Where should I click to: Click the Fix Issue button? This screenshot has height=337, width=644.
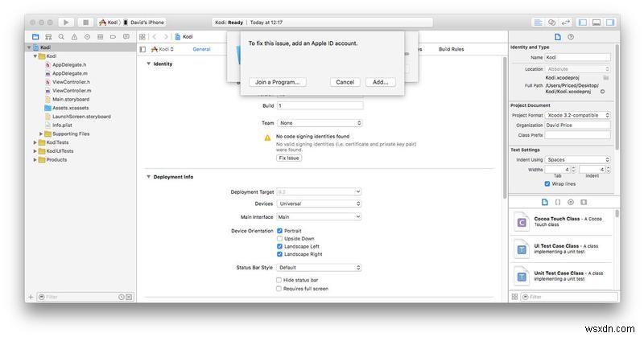click(x=288, y=158)
